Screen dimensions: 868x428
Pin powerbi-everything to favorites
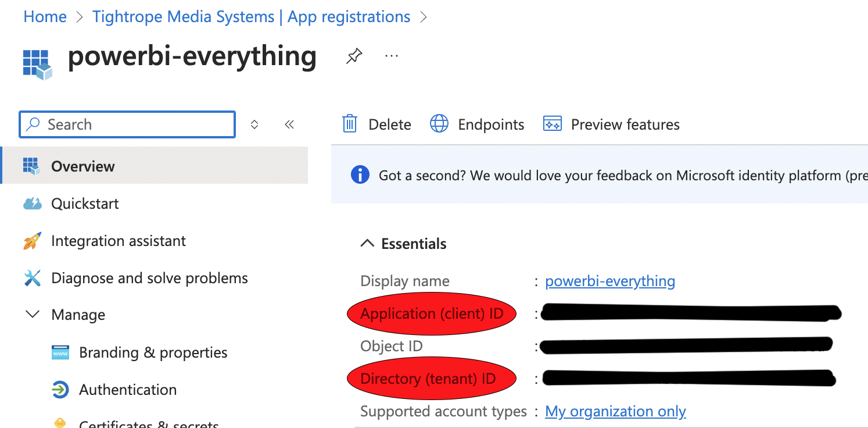[354, 56]
